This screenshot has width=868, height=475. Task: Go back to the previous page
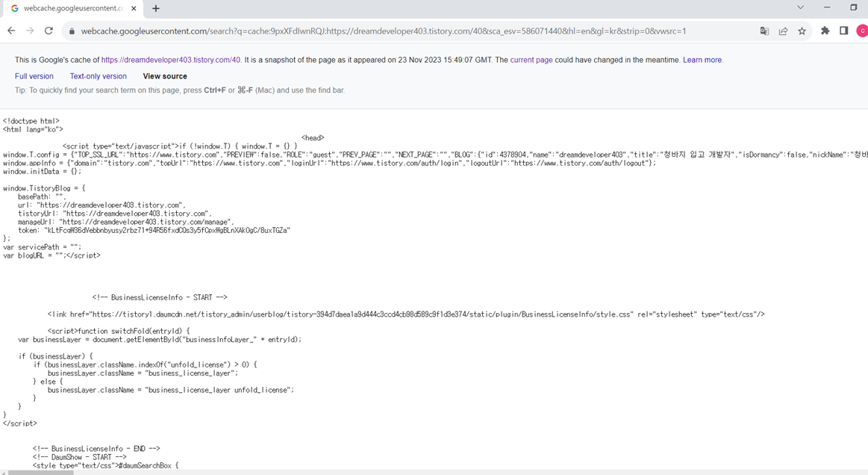pyautogui.click(x=11, y=31)
